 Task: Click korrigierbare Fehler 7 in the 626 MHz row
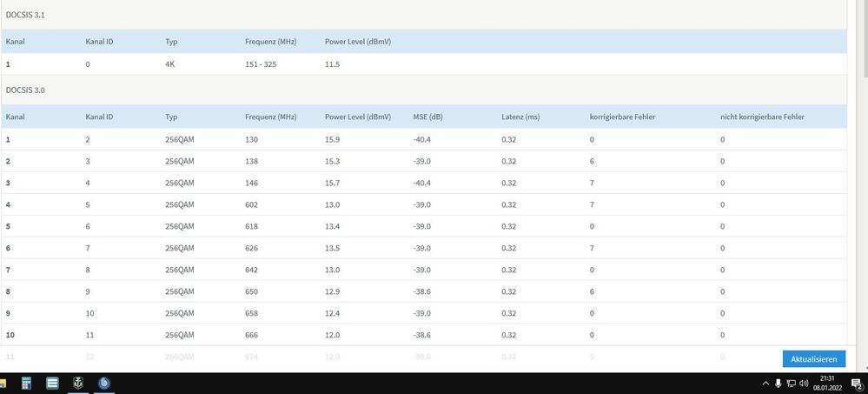592,248
